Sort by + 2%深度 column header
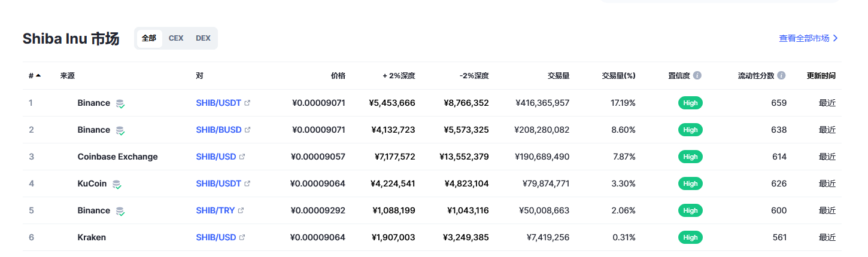This screenshot has width=868, height=257. pyautogui.click(x=399, y=76)
